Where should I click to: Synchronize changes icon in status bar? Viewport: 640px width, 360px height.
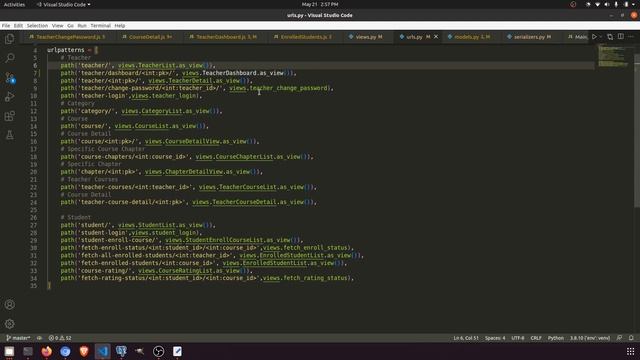tap(39, 338)
